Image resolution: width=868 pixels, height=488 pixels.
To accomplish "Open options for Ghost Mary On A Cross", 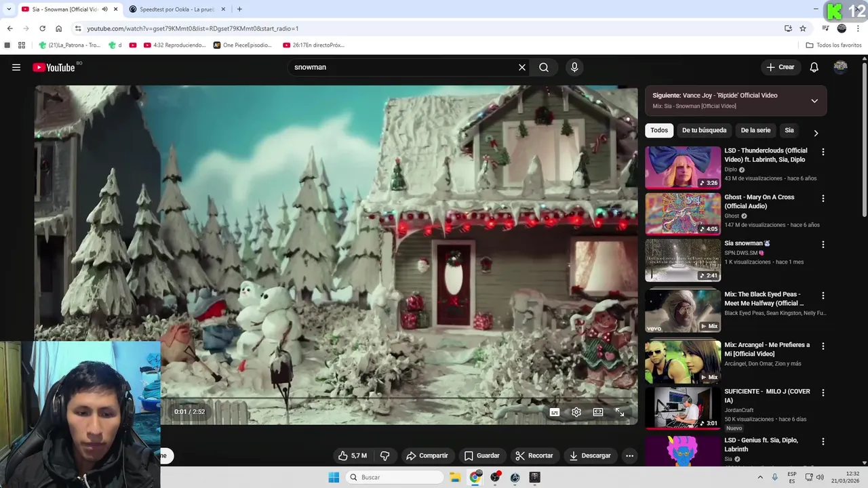I will point(823,199).
